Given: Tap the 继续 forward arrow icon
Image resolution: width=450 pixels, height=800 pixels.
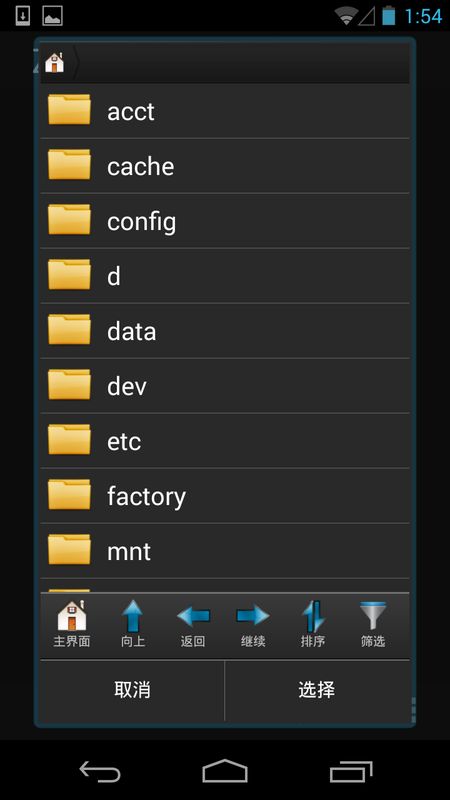Looking at the screenshot, I should [253, 624].
